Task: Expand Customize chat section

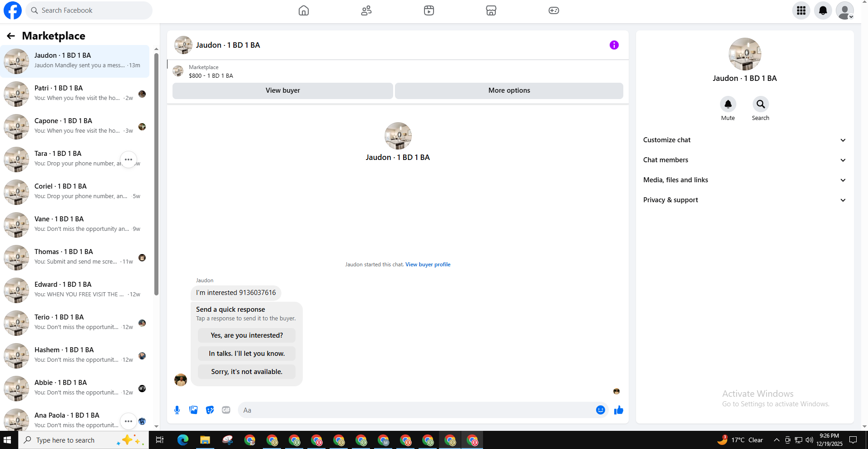Action: coord(745,140)
